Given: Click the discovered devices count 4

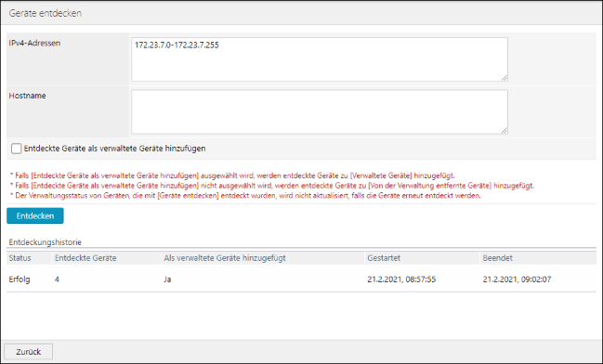Looking at the screenshot, I should click(57, 279).
